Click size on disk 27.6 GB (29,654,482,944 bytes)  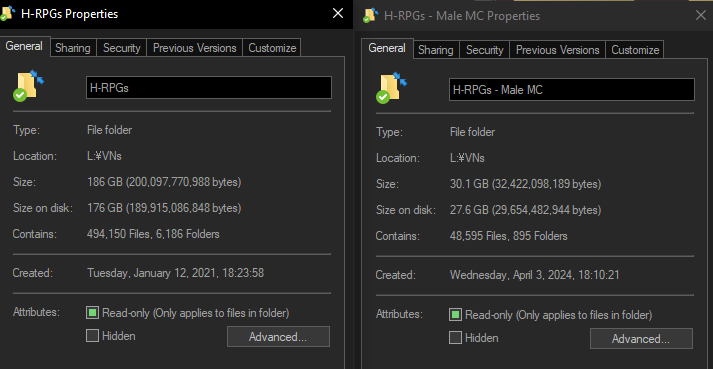(526, 210)
